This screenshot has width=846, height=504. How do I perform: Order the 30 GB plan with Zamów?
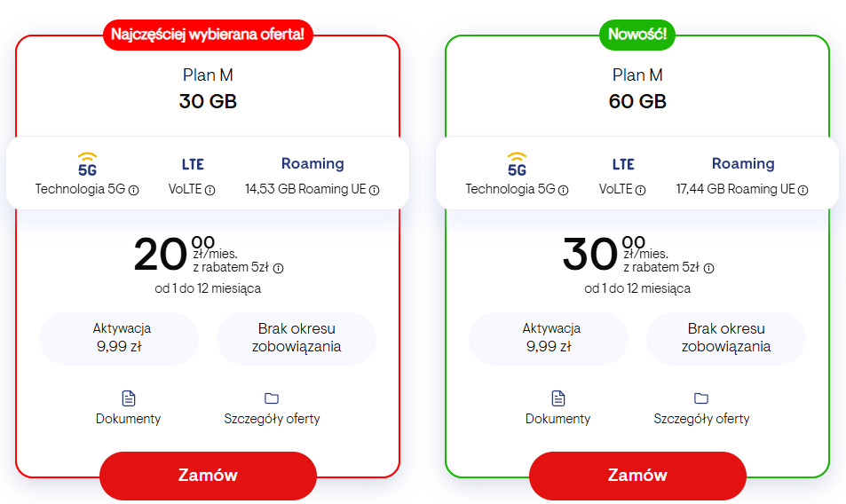coord(208,476)
